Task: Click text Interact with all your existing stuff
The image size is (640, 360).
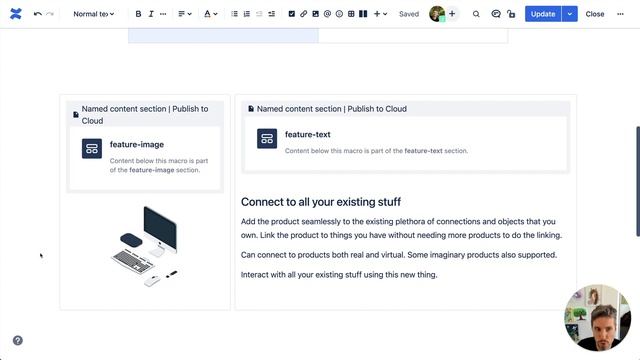Action: pos(339,275)
